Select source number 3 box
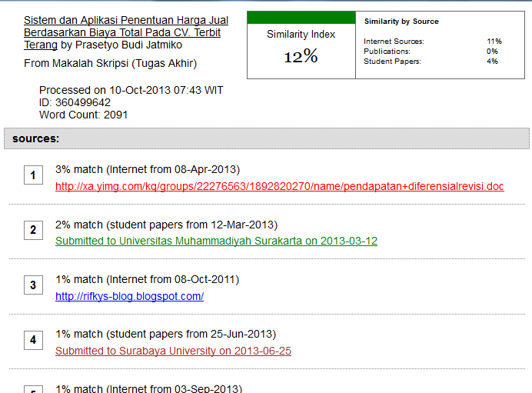 point(33,285)
